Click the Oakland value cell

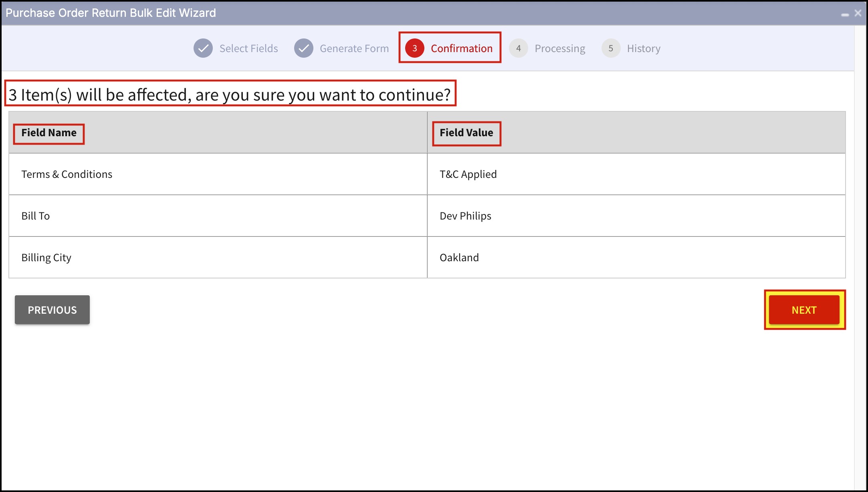pos(459,258)
